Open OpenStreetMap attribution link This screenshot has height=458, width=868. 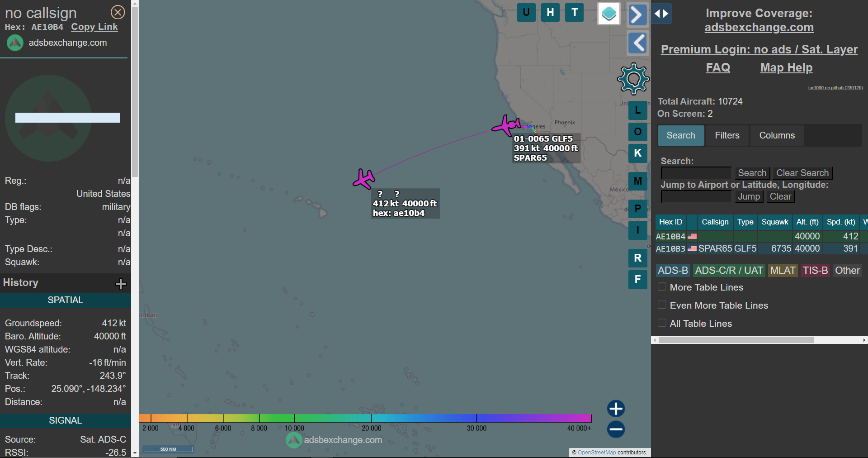(x=597, y=453)
